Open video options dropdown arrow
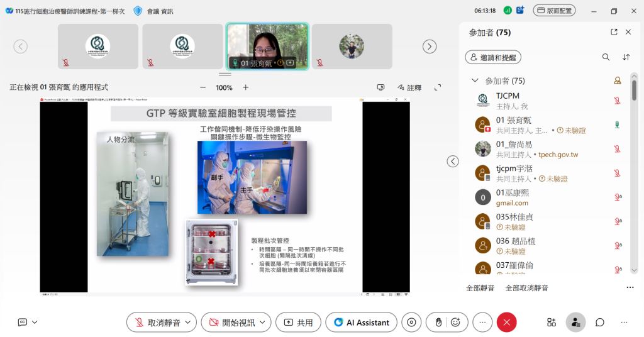The height and width of the screenshot is (337, 644). [263, 323]
